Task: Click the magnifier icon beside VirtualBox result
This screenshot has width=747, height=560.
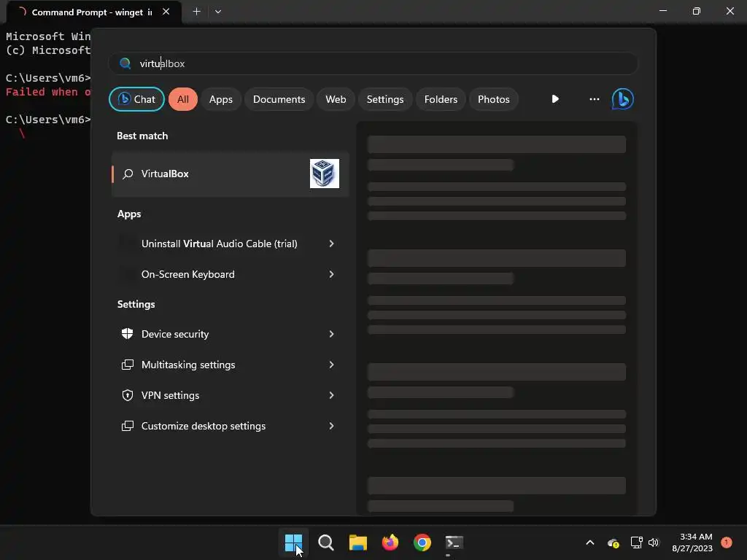Action: point(127,174)
